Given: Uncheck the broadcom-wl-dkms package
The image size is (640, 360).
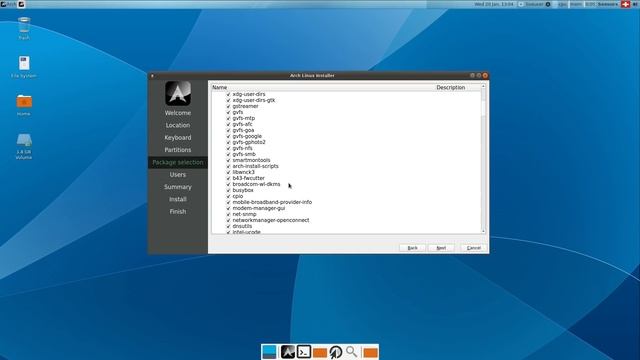Looking at the screenshot, I should click(x=229, y=184).
